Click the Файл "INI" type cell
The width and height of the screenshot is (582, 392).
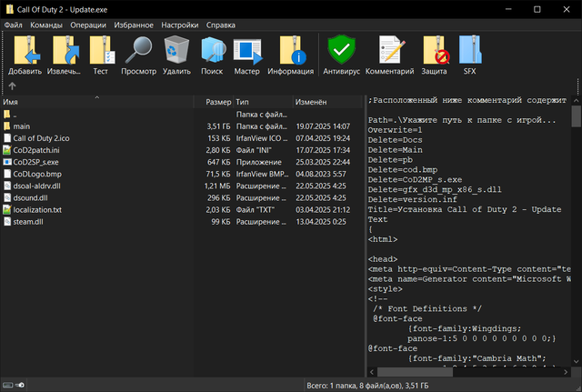[254, 150]
